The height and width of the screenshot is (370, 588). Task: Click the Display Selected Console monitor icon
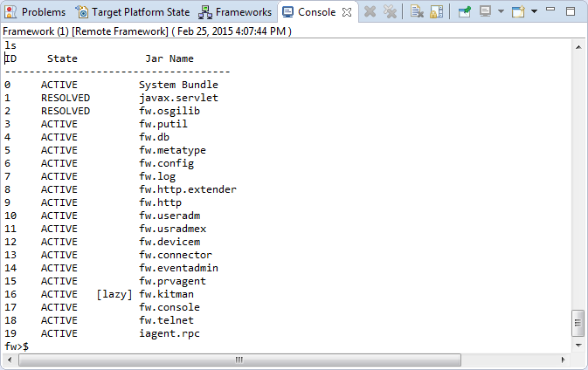click(x=486, y=12)
